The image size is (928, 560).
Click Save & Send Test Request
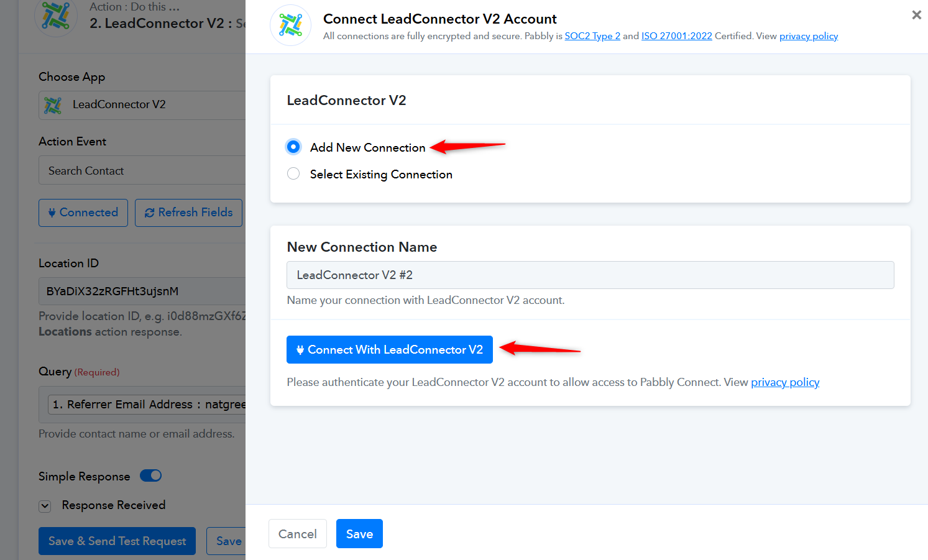tap(117, 541)
